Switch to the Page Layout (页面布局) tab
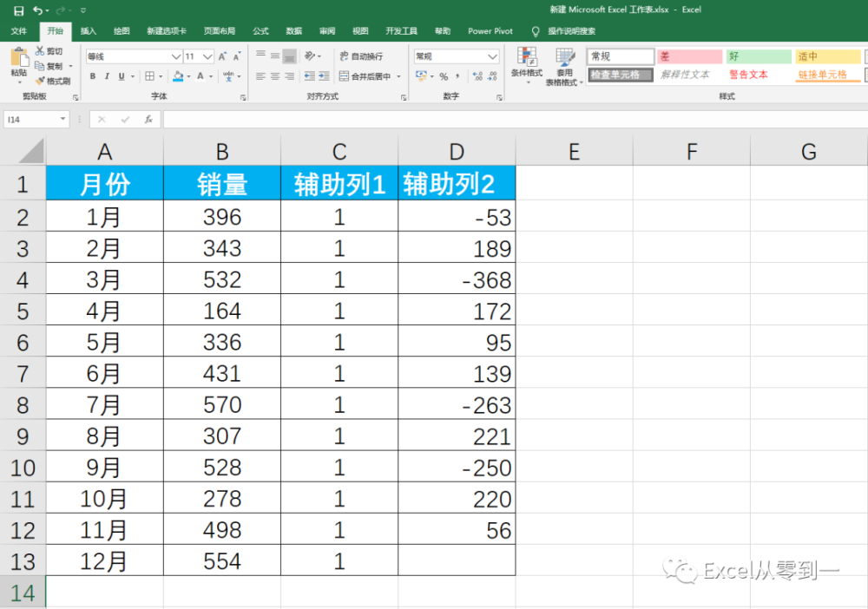Screen dimensions: 868x609 (220, 31)
